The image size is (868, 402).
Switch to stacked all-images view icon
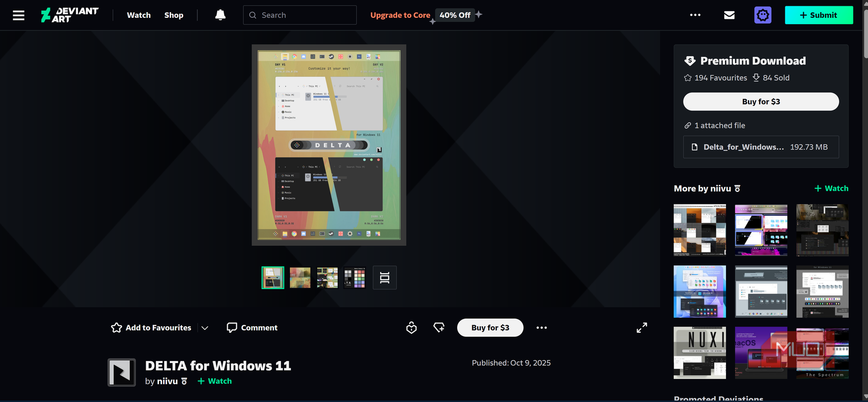coord(385,277)
